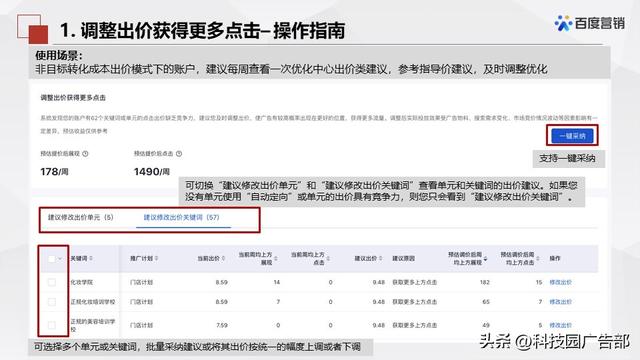Click the 操作 column header
The image size is (640, 360).
tap(555, 258)
